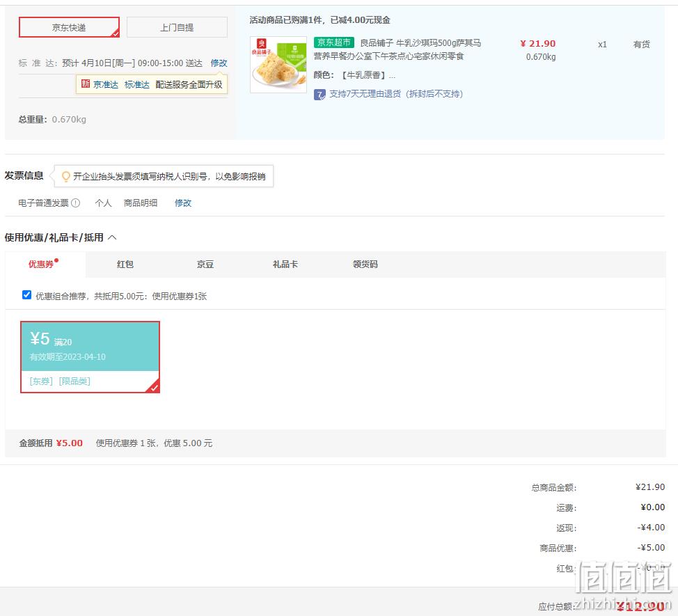Screen dimensions: 678x616
Task: Click the 良品铺子 product thumbnail
Action: click(x=278, y=65)
